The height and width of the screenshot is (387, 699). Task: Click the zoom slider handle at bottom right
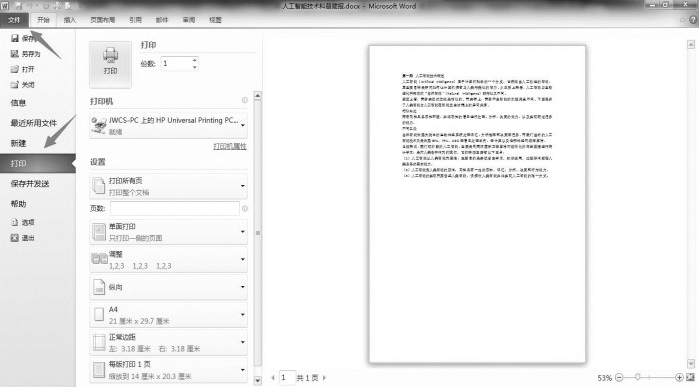click(x=638, y=378)
